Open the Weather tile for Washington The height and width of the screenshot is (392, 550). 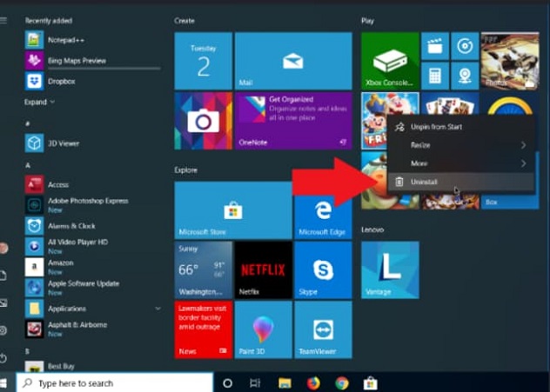pos(204,270)
